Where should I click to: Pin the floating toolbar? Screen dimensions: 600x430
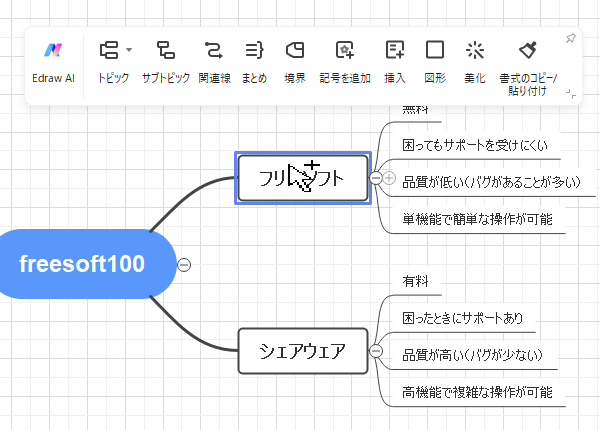click(x=571, y=38)
